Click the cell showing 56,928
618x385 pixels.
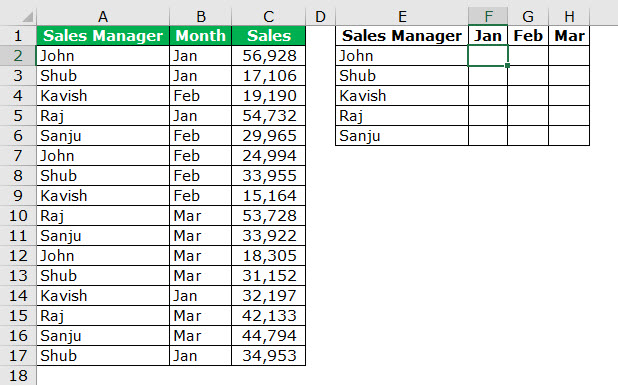pyautogui.click(x=269, y=56)
